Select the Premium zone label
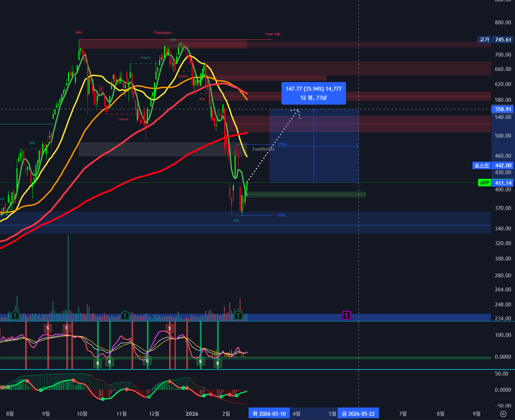The width and height of the screenshot is (515, 420). click(x=163, y=33)
